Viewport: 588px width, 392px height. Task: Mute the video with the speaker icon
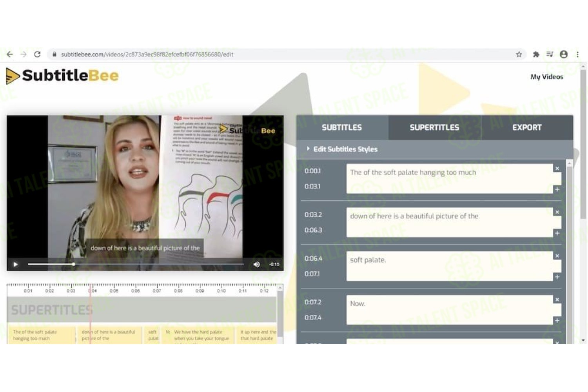[x=257, y=264]
